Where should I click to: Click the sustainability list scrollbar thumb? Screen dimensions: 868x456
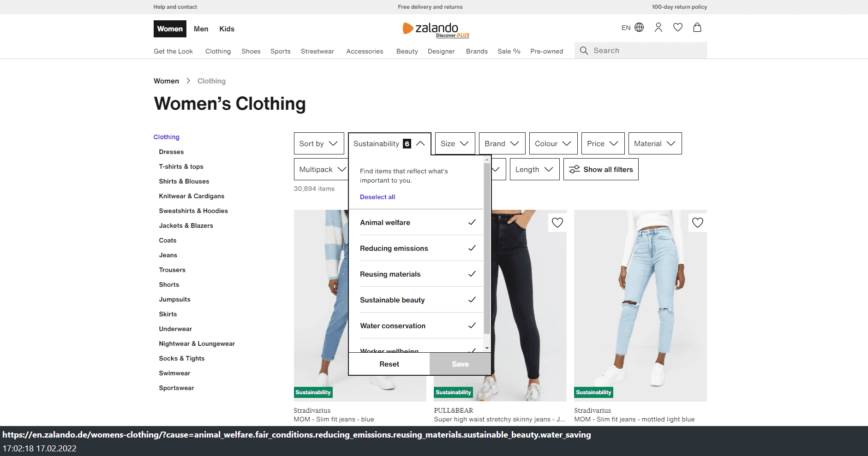(x=487, y=248)
